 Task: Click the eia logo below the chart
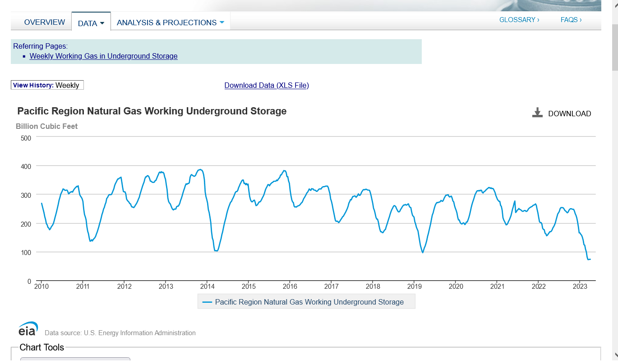coord(28,329)
